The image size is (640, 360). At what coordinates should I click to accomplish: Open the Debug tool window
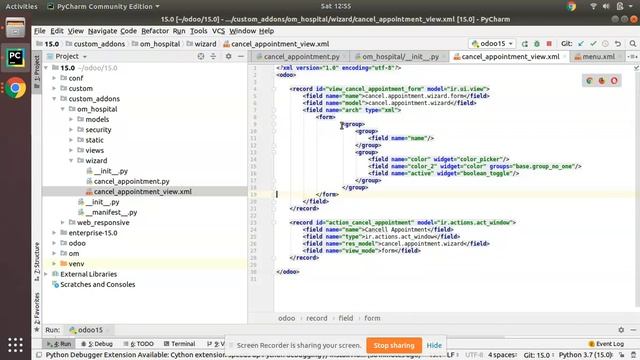point(97,344)
